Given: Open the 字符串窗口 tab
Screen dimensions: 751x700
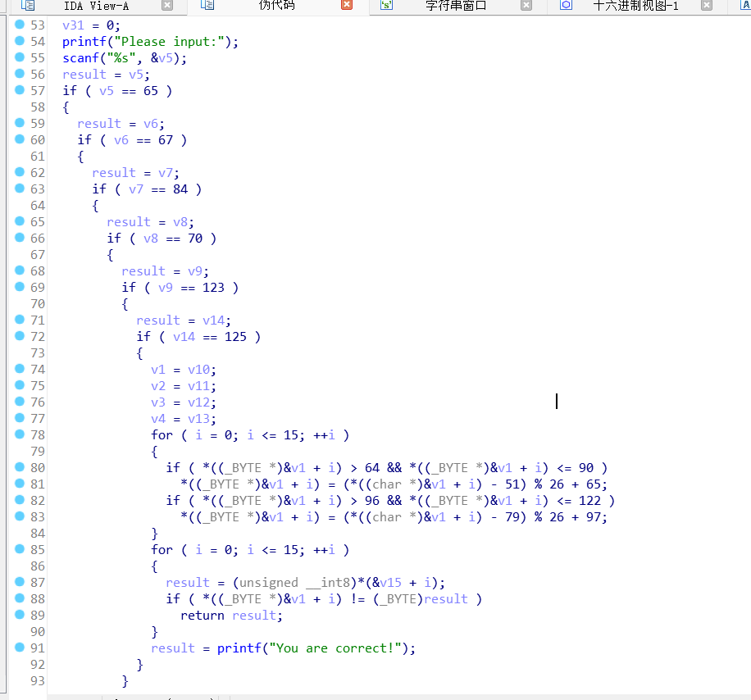Looking at the screenshot, I should coord(456,6).
